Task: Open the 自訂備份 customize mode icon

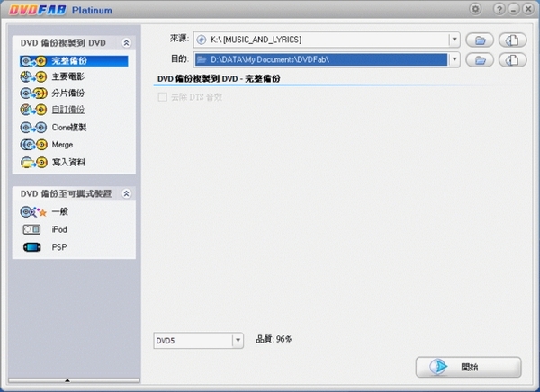Action: [x=33, y=110]
